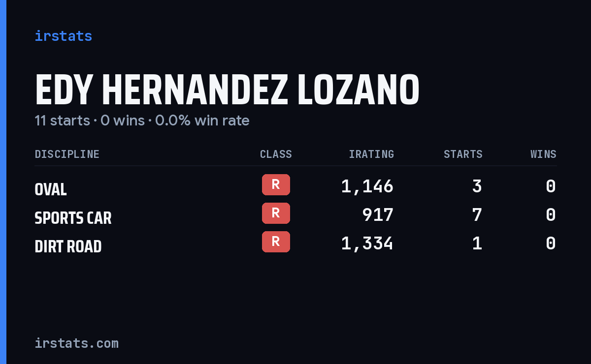Click the Sports Car starts value 7
The height and width of the screenshot is (364, 591).
(x=477, y=214)
